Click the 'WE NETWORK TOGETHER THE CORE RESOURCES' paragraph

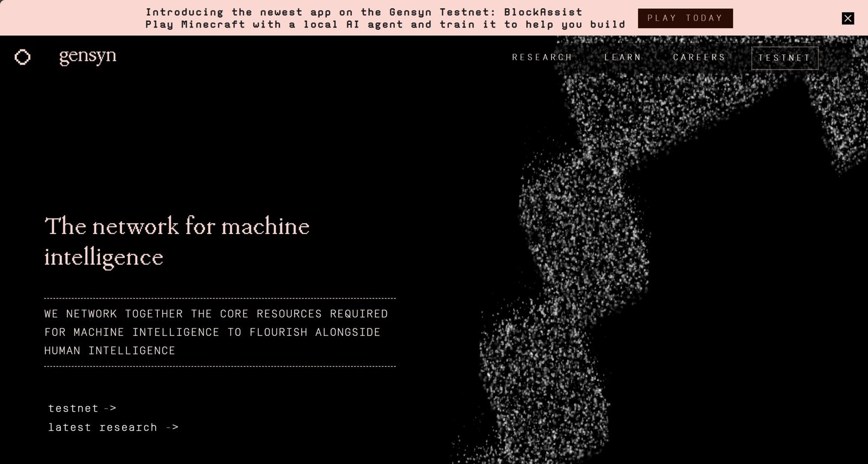[x=216, y=332]
